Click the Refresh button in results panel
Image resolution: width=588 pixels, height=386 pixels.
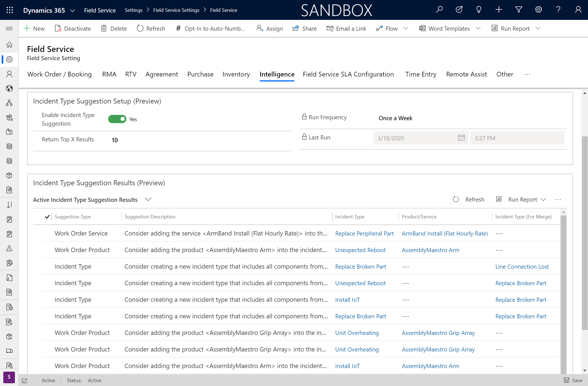tap(469, 199)
